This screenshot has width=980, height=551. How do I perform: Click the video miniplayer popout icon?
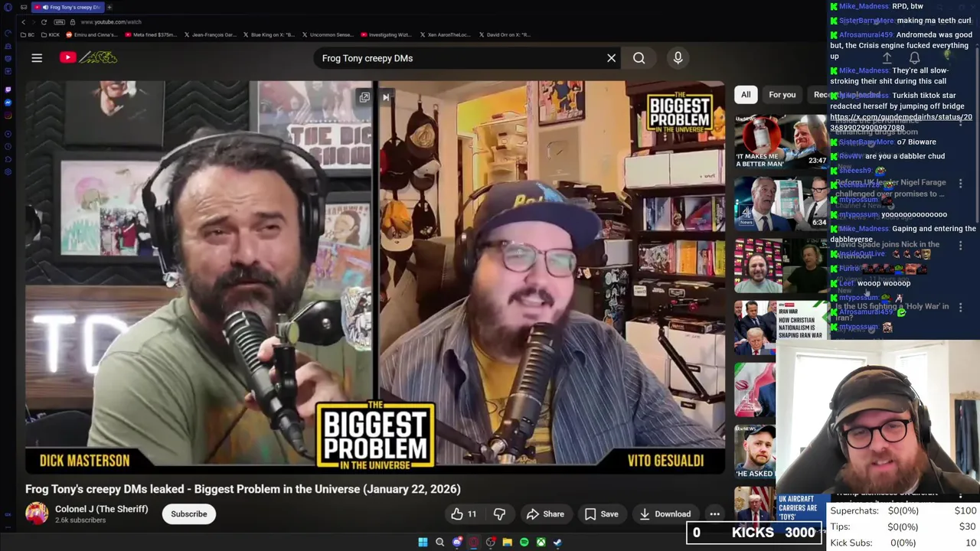pos(364,97)
